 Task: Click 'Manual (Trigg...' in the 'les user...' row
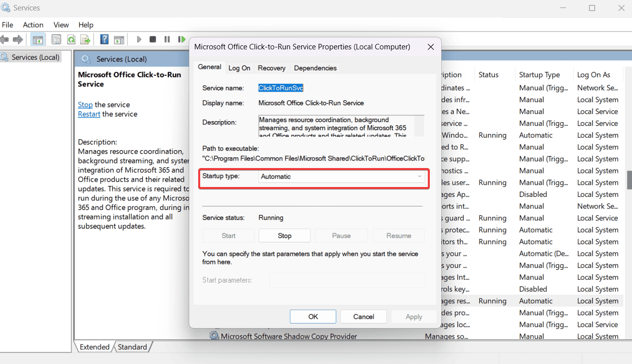click(543, 182)
